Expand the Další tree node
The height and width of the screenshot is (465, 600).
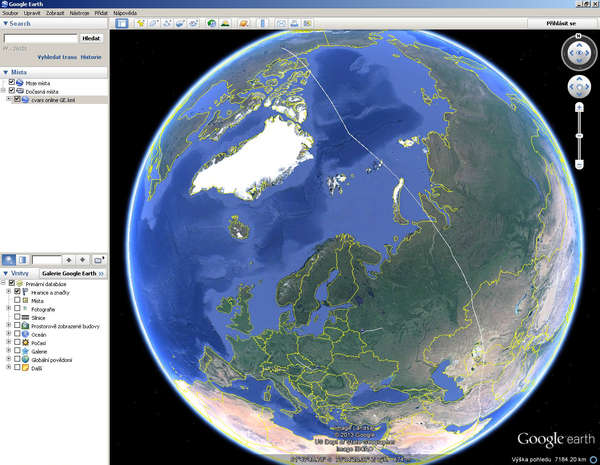click(x=9, y=368)
